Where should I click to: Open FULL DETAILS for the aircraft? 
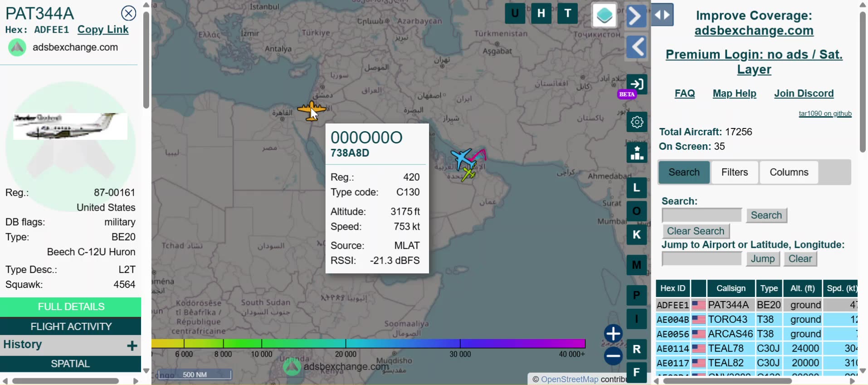coord(71,307)
